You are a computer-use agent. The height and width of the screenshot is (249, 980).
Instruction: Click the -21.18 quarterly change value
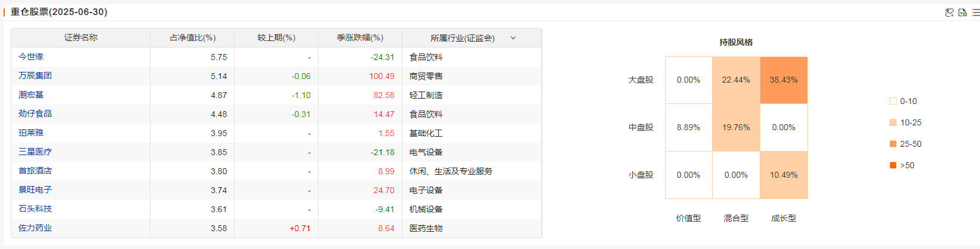coord(382,153)
